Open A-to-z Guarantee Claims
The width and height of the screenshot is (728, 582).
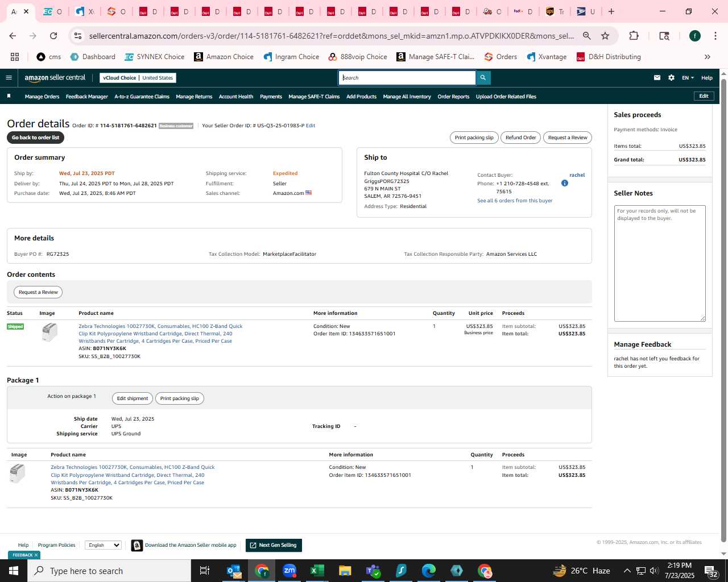click(x=142, y=97)
